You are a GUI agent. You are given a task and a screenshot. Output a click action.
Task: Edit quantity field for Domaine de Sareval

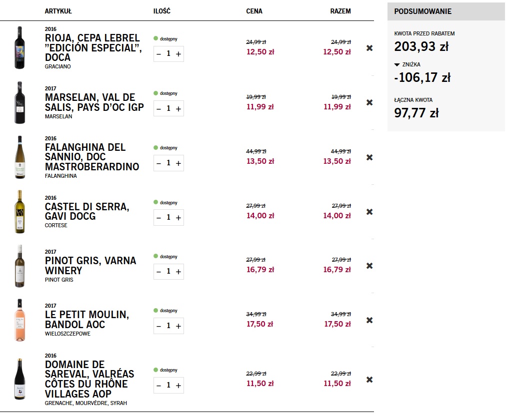point(168,385)
